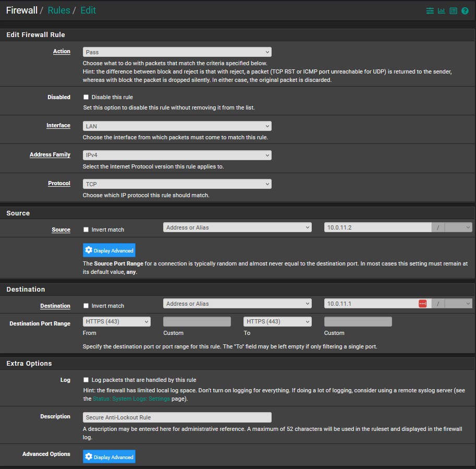Open the rule states icon in header
This screenshot has width=476, height=469.
[429, 10]
